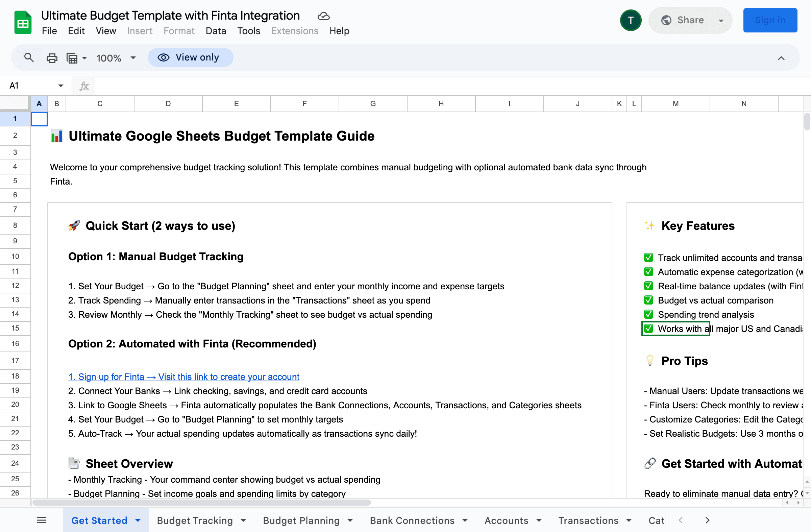Select cell A1
The image size is (811, 532).
coord(39,119)
